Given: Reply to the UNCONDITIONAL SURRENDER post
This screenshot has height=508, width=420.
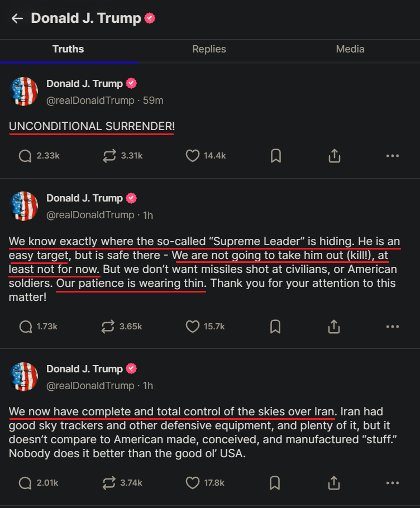Looking at the screenshot, I should (x=25, y=156).
